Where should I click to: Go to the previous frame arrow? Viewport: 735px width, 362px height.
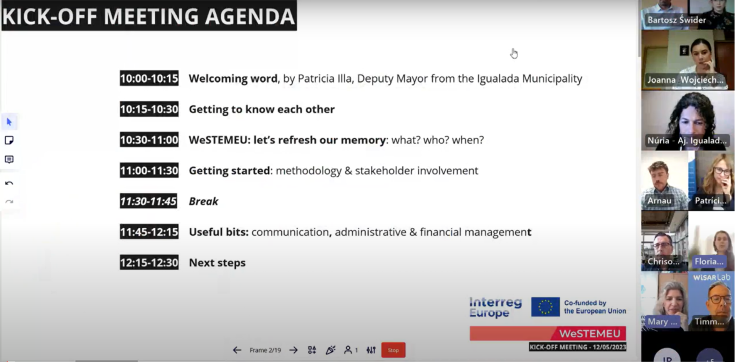tap(237, 350)
